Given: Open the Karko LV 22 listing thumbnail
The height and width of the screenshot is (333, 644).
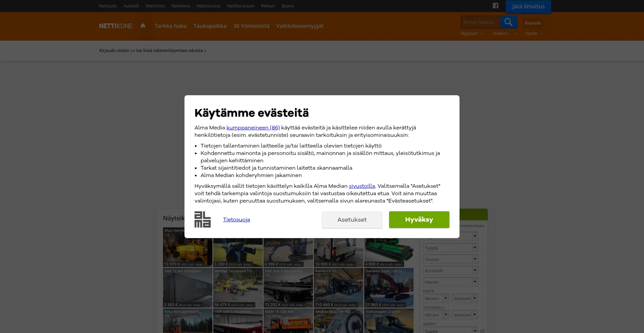Looking at the screenshot, I should pyautogui.click(x=338, y=287).
